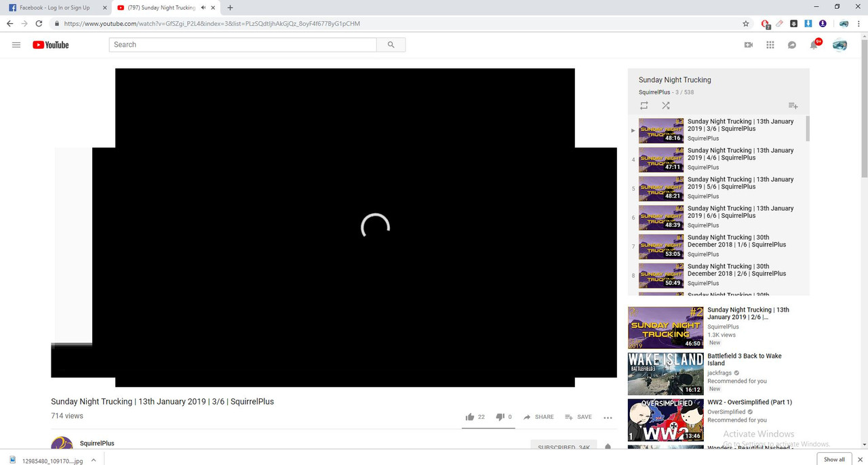Go forward in browser history
This screenshot has height=465, width=868.
[x=24, y=24]
